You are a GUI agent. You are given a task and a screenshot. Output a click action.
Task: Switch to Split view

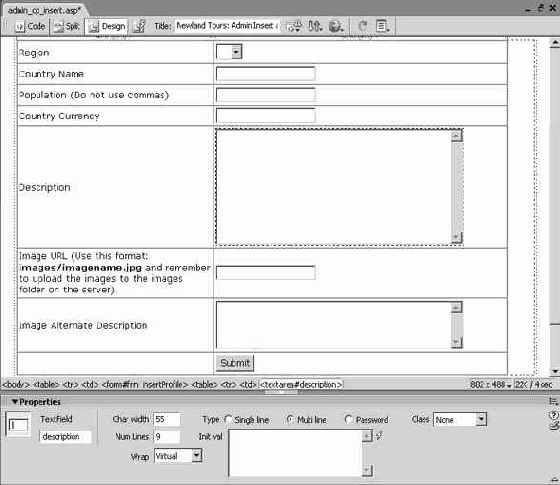66,26
